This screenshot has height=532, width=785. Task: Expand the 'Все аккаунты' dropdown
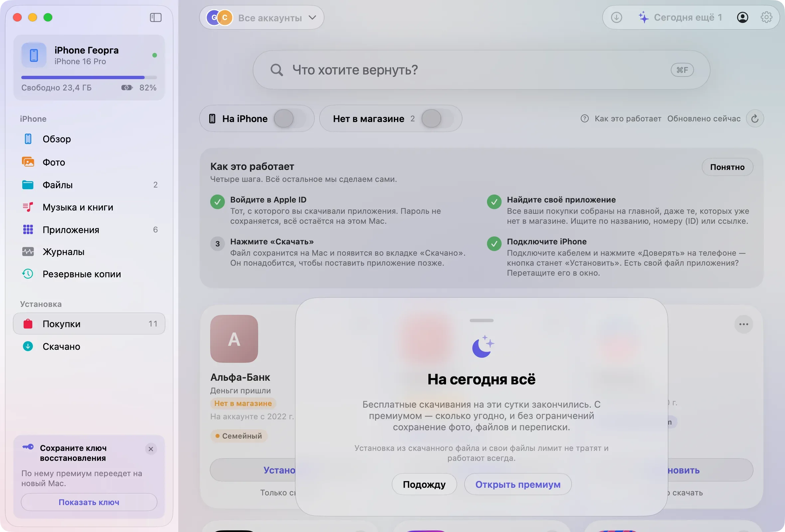point(261,18)
